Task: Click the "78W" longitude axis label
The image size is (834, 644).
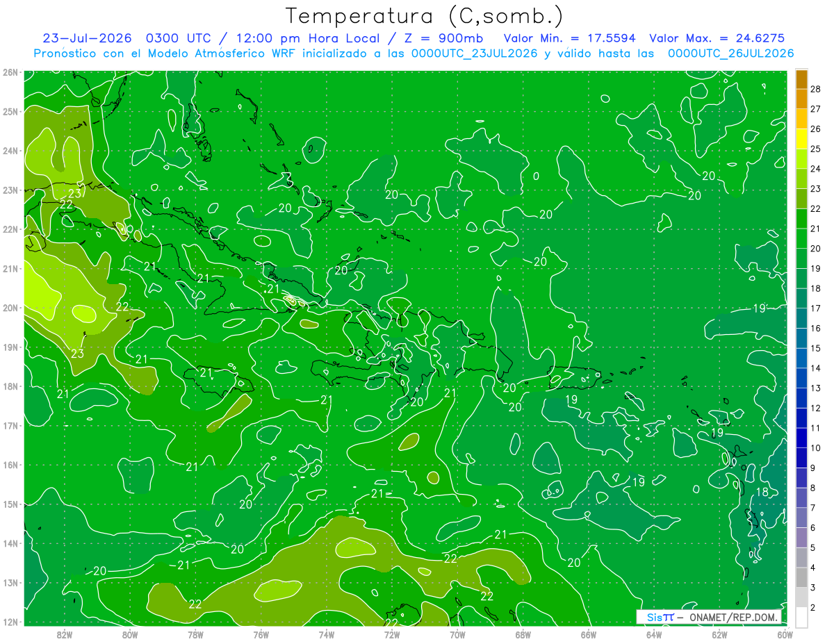Action: click(x=195, y=634)
